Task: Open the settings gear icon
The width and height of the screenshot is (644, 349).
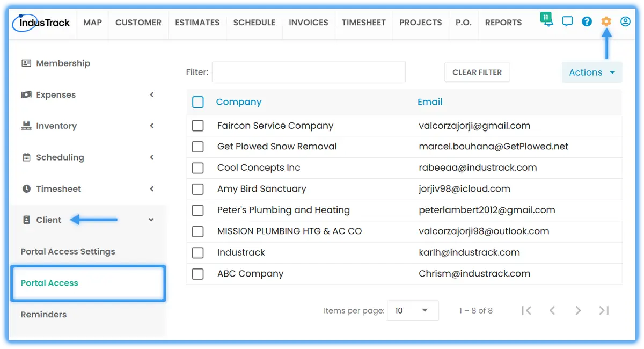Action: click(x=606, y=21)
